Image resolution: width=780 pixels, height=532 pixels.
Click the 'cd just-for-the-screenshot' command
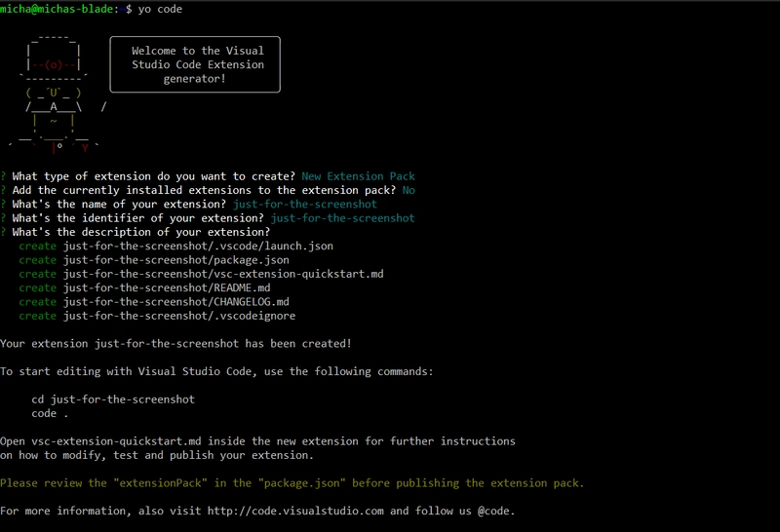click(x=113, y=399)
